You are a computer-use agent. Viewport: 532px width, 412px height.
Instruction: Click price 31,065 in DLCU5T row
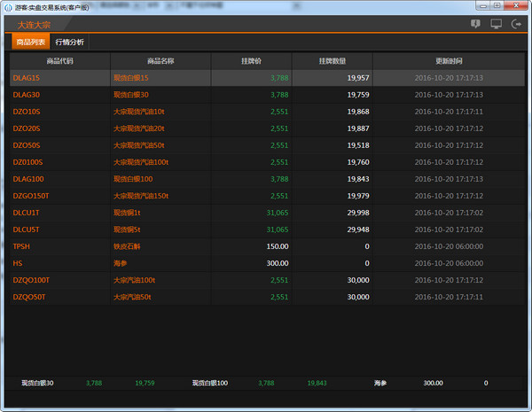(278, 229)
